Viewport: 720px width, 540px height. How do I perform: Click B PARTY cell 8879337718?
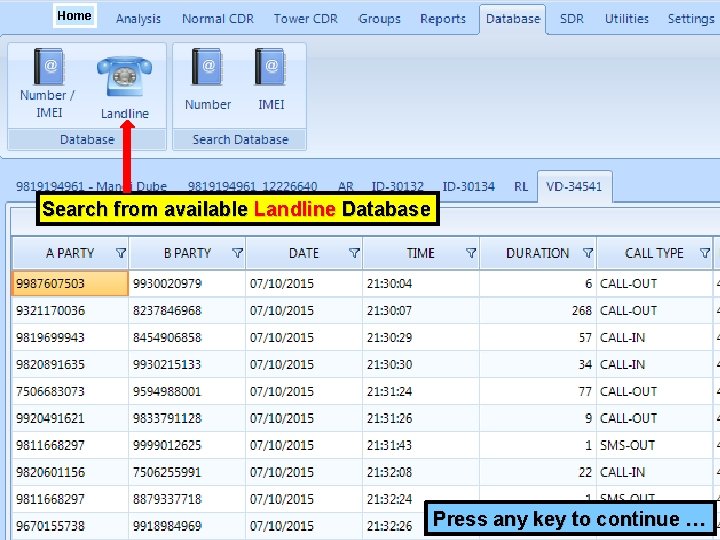click(x=187, y=499)
